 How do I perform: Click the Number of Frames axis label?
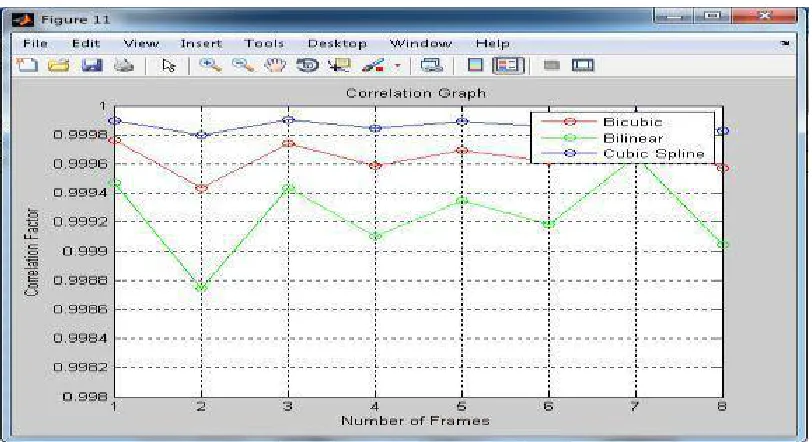pyautogui.click(x=415, y=421)
